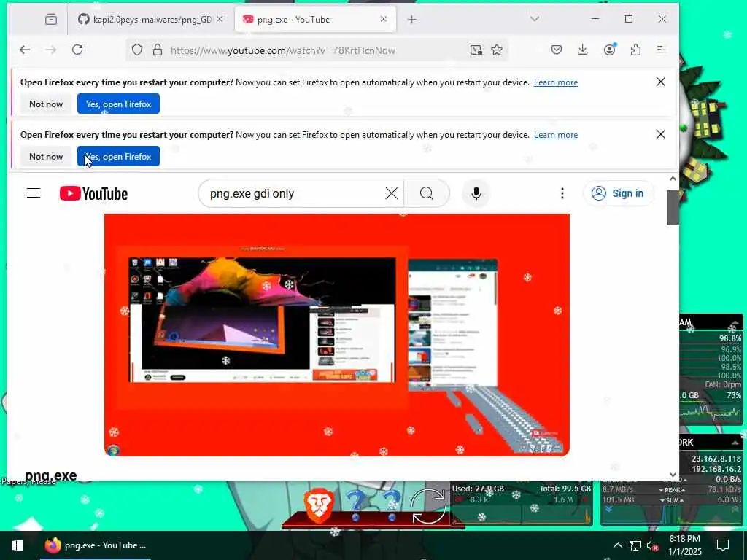Click Yes, open Firefox in second notification
747x560 pixels.
coord(119,156)
